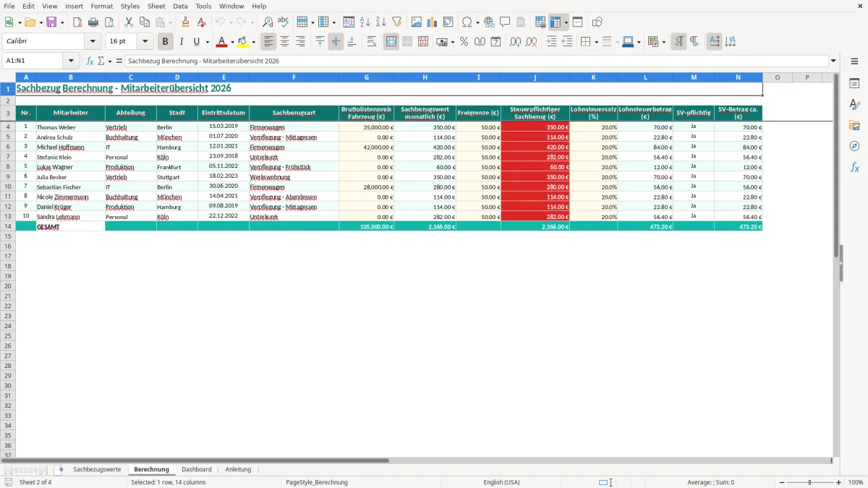This screenshot has width=868, height=488.
Task: Click the column J header
Action: (535, 77)
